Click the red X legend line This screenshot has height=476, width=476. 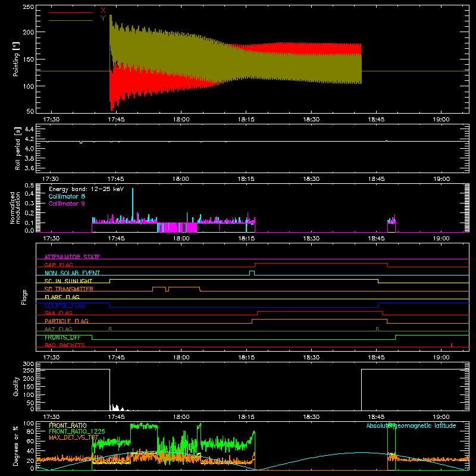(x=71, y=12)
